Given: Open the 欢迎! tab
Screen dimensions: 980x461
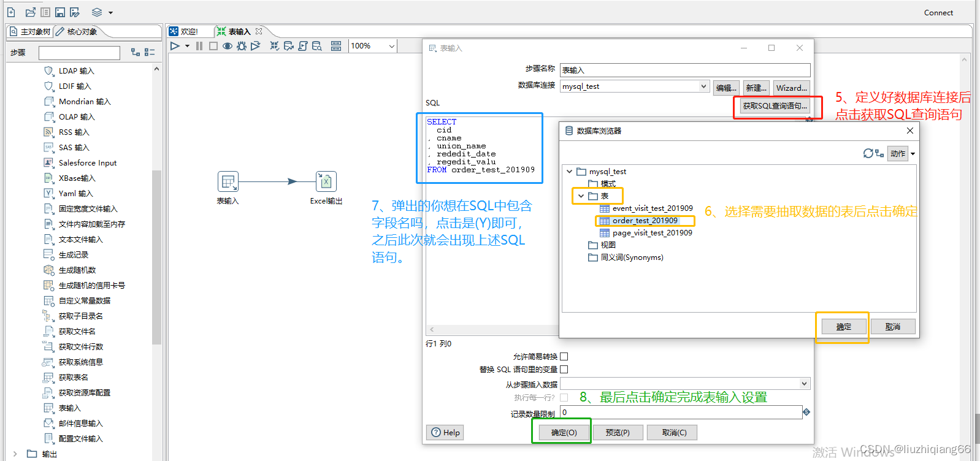Looking at the screenshot, I should [x=184, y=31].
